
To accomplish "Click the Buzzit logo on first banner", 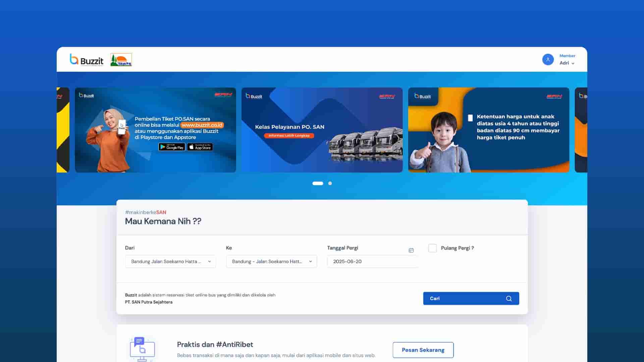I will tap(86, 96).
